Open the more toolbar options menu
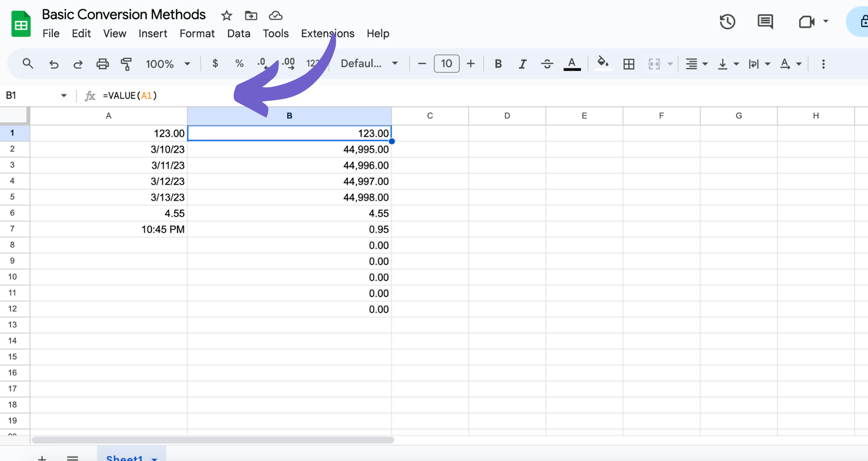The width and height of the screenshot is (868, 461). coord(823,64)
